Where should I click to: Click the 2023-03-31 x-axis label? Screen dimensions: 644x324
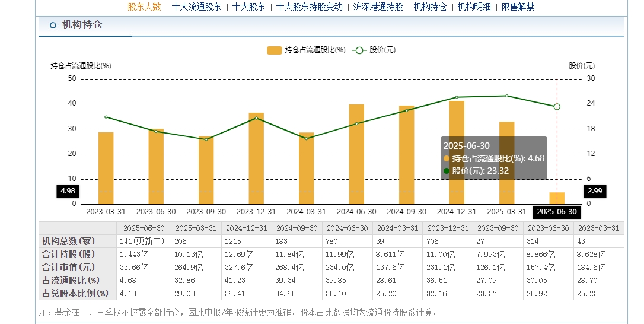(x=106, y=212)
